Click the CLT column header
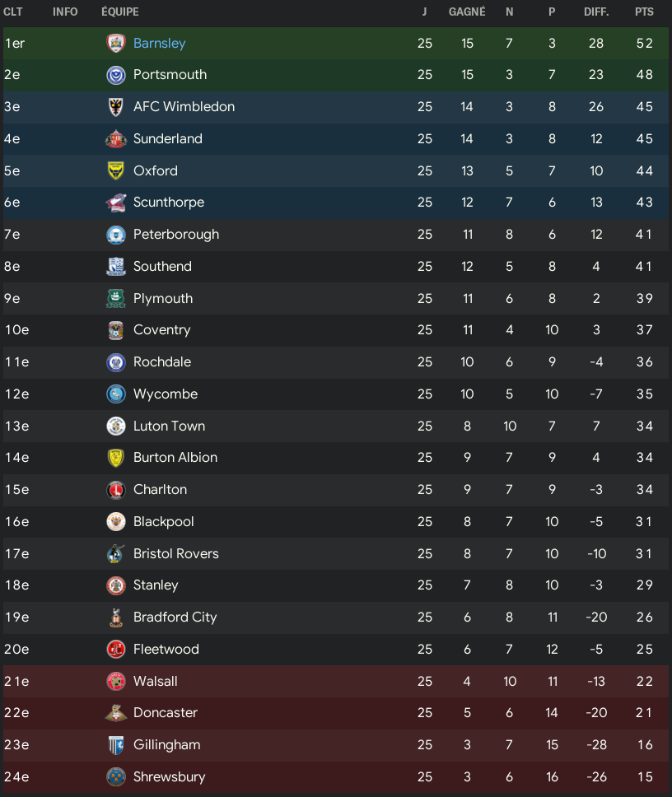Image resolution: width=672 pixels, height=797 pixels. click(12, 12)
